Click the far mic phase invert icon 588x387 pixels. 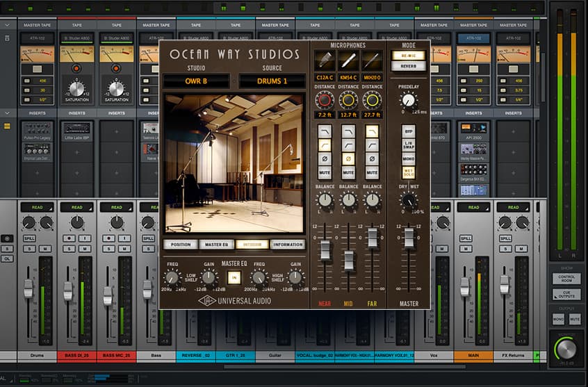pos(372,158)
